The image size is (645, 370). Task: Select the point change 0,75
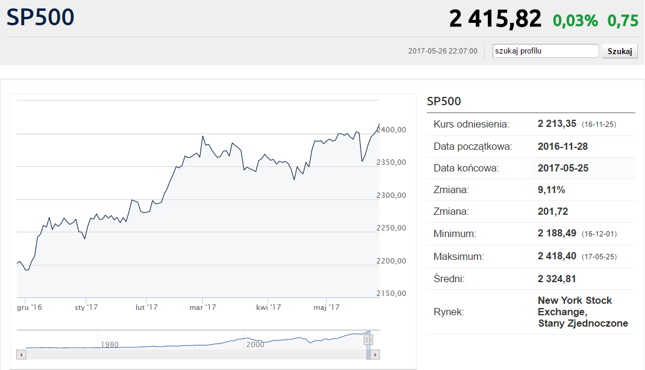pos(623,21)
